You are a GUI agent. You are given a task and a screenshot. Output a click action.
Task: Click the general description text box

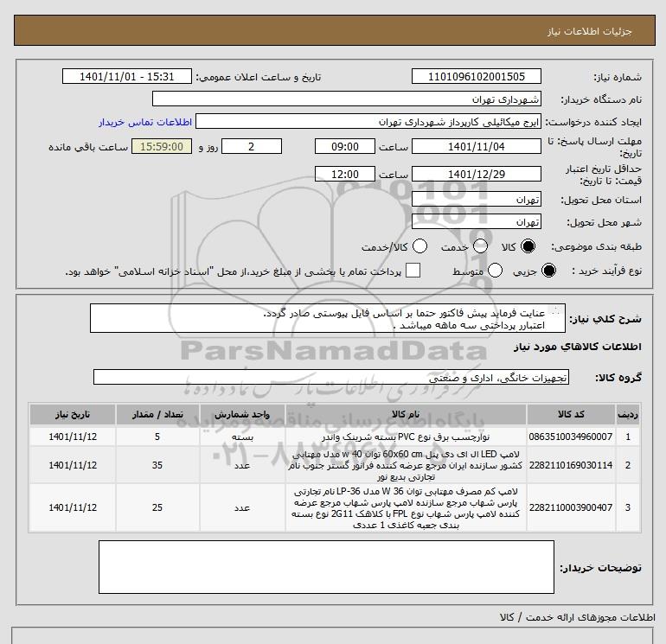point(328,318)
